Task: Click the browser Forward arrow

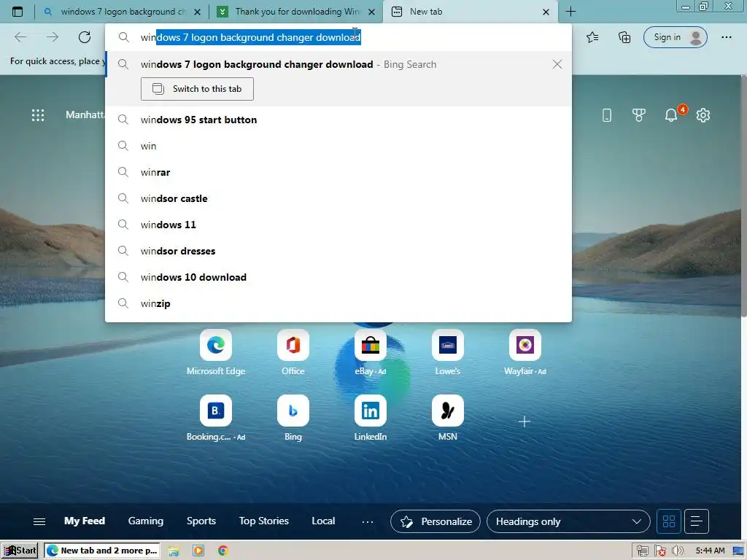Action: click(53, 37)
